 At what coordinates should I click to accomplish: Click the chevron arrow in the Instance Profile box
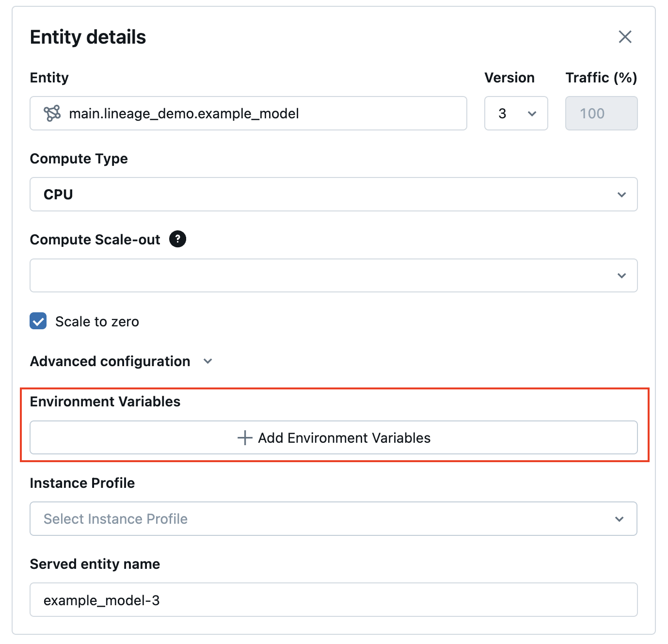pyautogui.click(x=619, y=519)
